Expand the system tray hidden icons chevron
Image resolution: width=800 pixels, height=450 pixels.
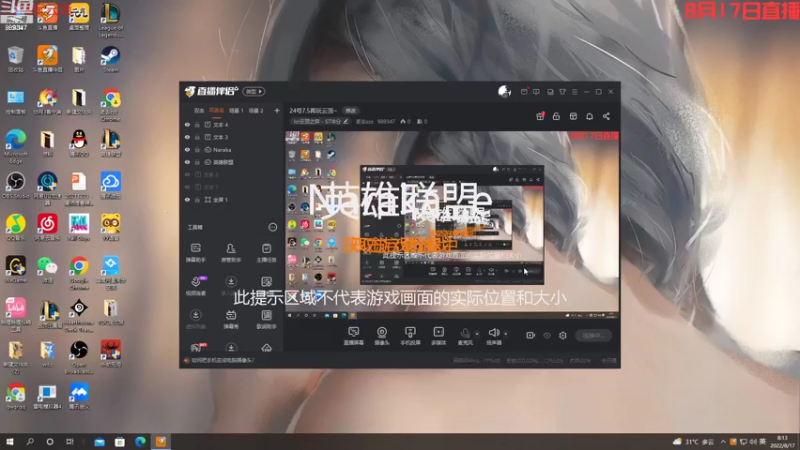[x=723, y=441]
